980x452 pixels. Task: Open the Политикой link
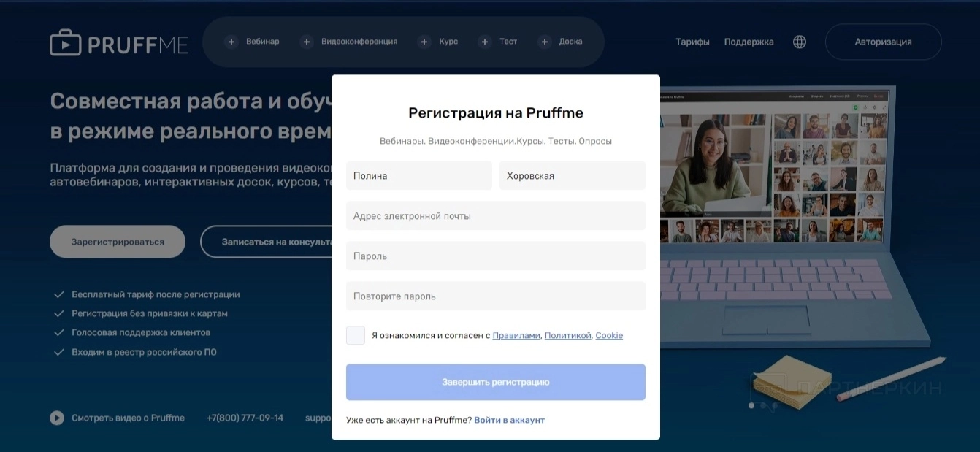pos(567,335)
